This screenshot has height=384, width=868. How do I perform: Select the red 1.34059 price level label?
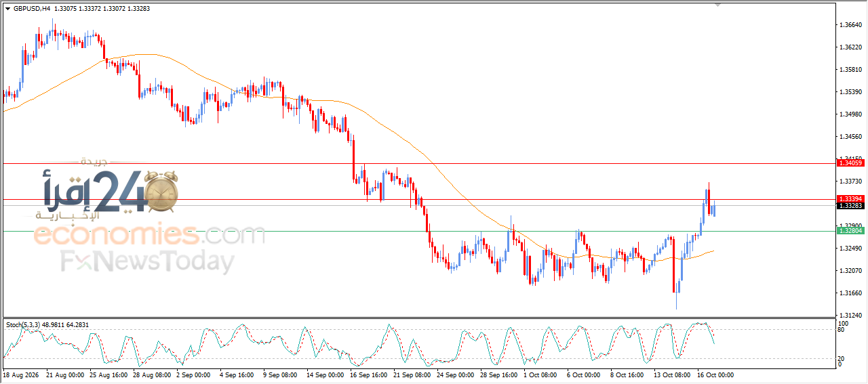pos(850,163)
